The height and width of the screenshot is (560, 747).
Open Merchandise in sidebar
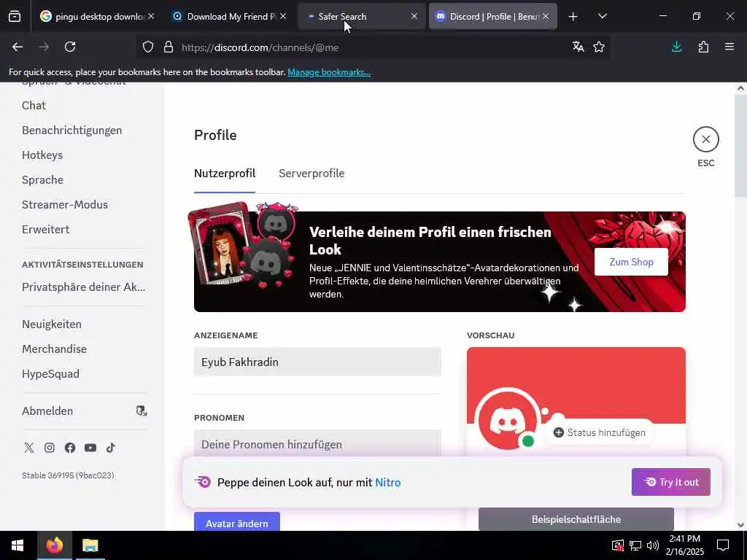coord(54,349)
